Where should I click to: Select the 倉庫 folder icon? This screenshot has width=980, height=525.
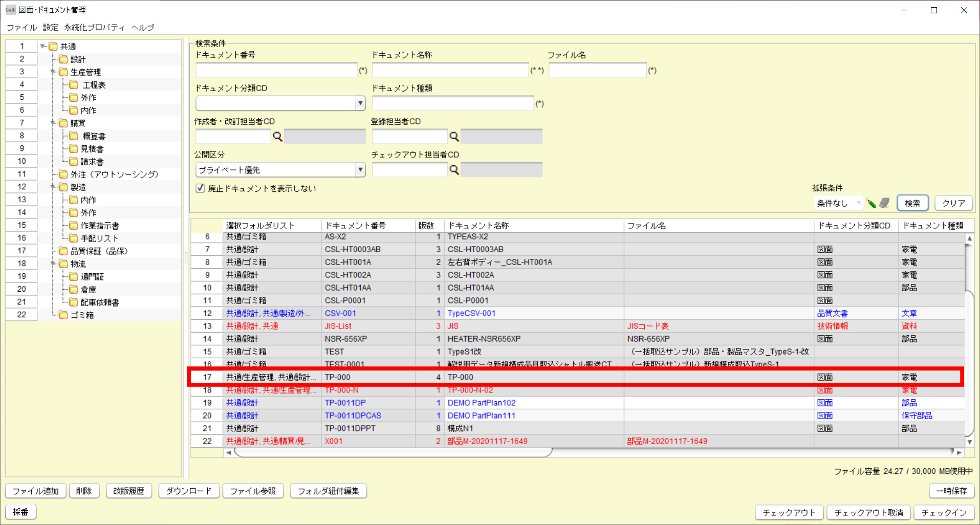click(73, 290)
